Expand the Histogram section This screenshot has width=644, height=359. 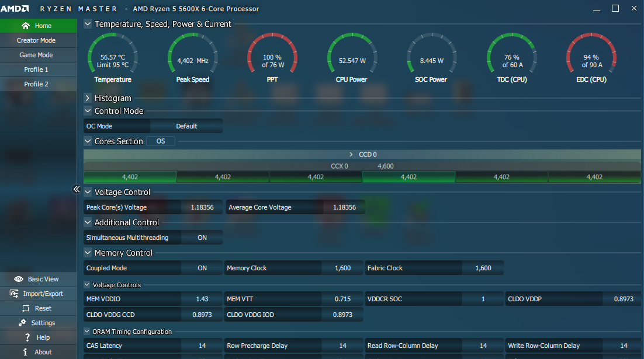point(88,98)
